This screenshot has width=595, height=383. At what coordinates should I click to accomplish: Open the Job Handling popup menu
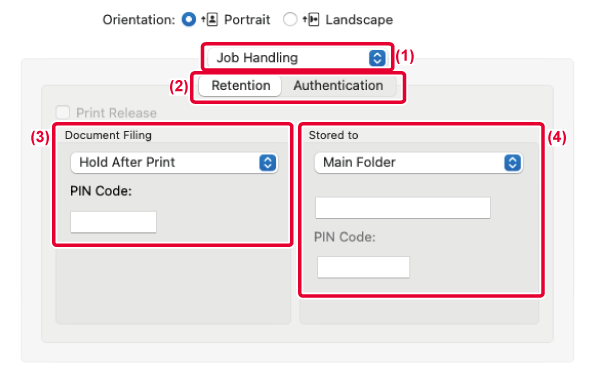(297, 58)
